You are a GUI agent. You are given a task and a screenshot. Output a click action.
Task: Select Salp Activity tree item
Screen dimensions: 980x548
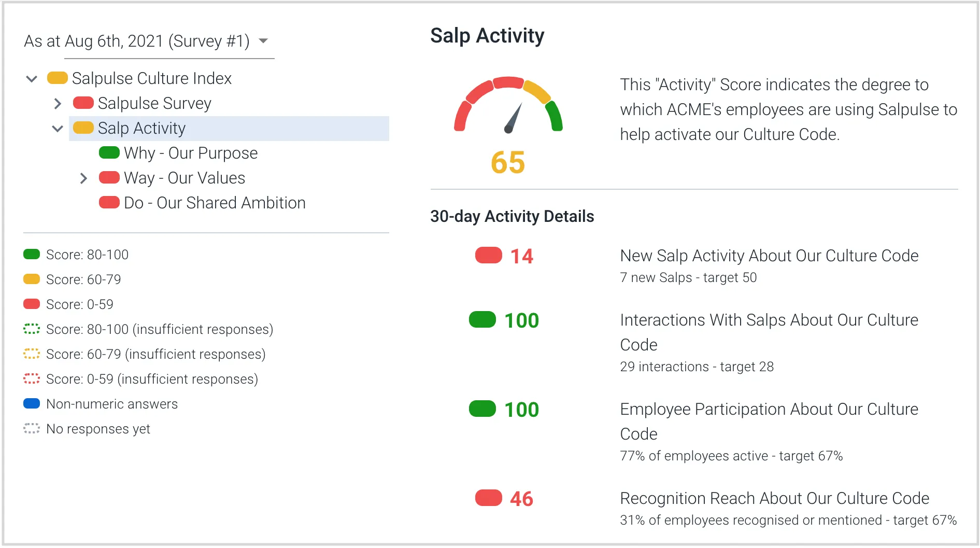point(229,128)
